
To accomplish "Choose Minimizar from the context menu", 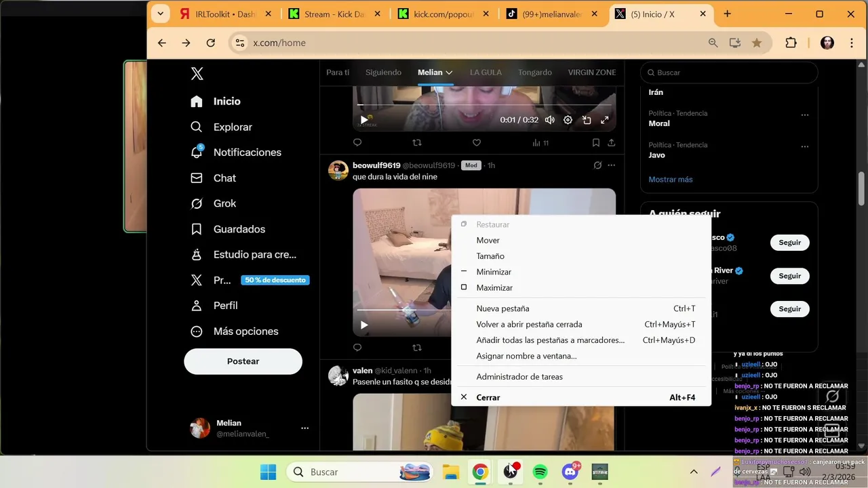I will tap(581, 272).
